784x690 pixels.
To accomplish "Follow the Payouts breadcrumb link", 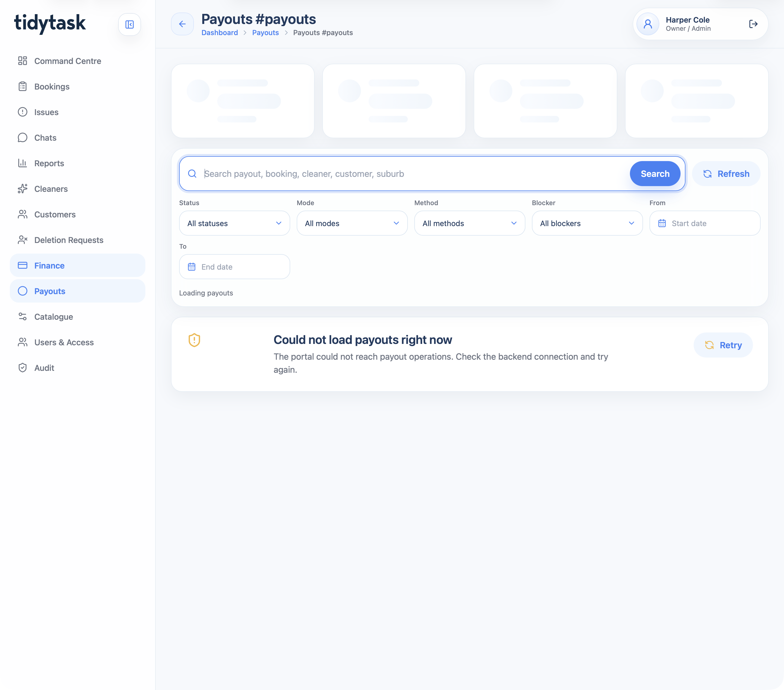I will (265, 33).
